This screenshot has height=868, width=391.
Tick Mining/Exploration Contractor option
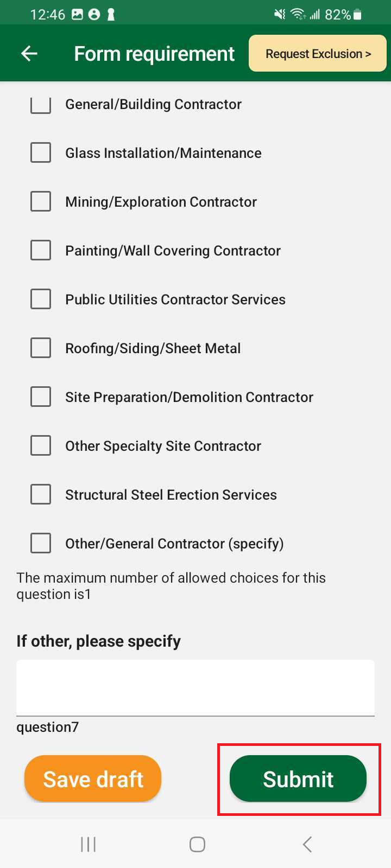pos(41,202)
